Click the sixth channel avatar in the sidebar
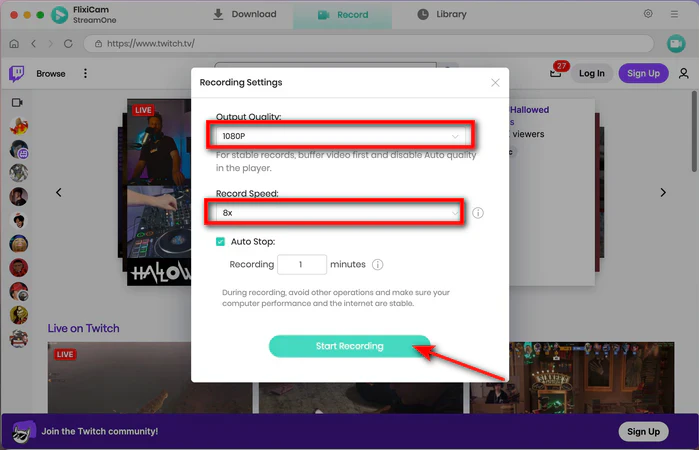This screenshot has height=450, width=699. 19,244
